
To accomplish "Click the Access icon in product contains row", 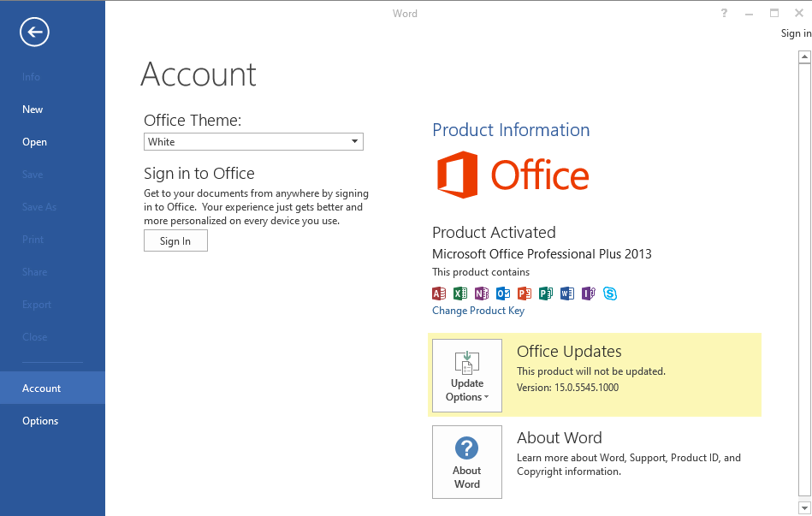I will click(438, 293).
